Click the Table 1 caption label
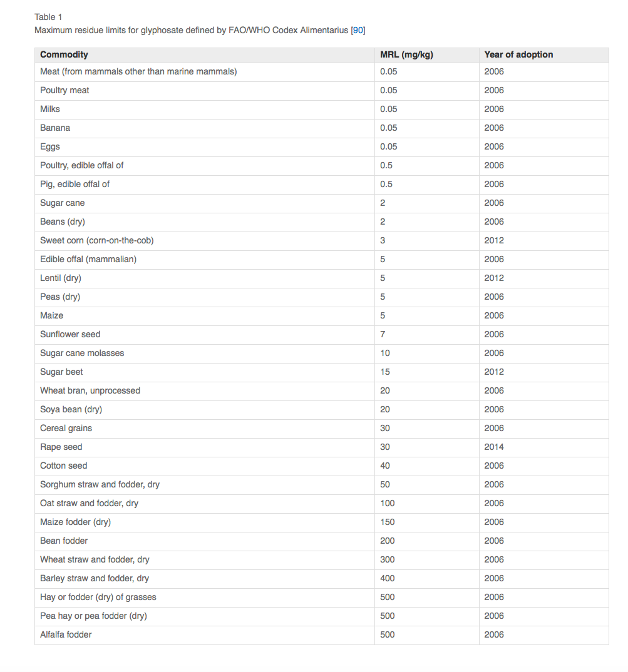The width and height of the screenshot is (628, 672). point(48,17)
